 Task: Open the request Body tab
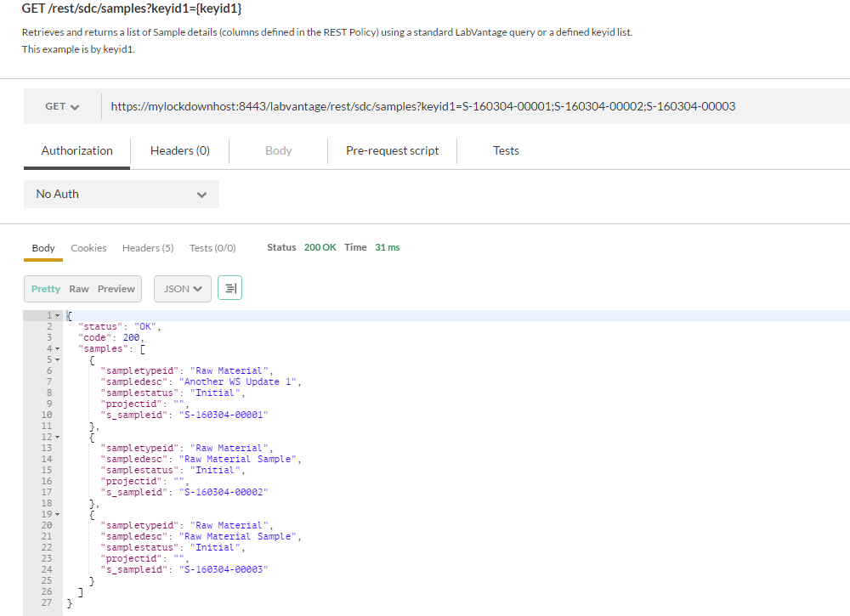(279, 150)
